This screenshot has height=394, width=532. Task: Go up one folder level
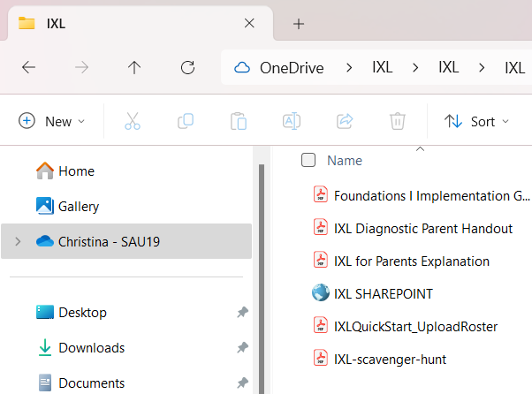pos(134,67)
